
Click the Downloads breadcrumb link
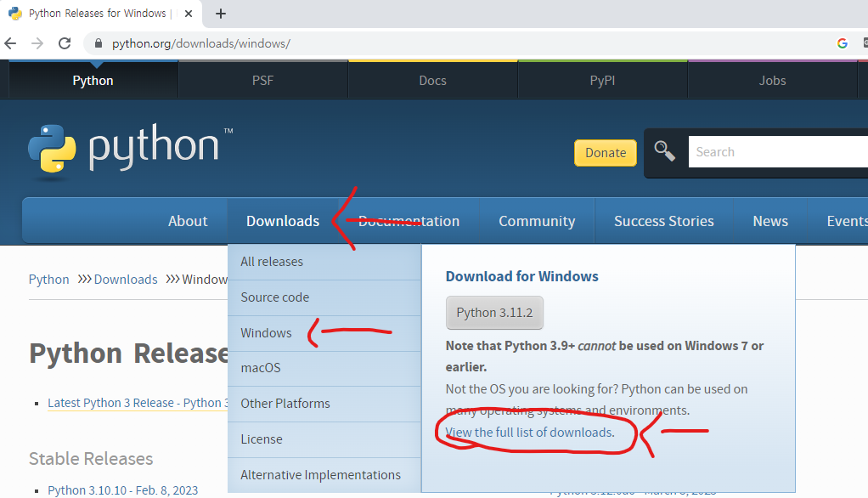tap(126, 280)
